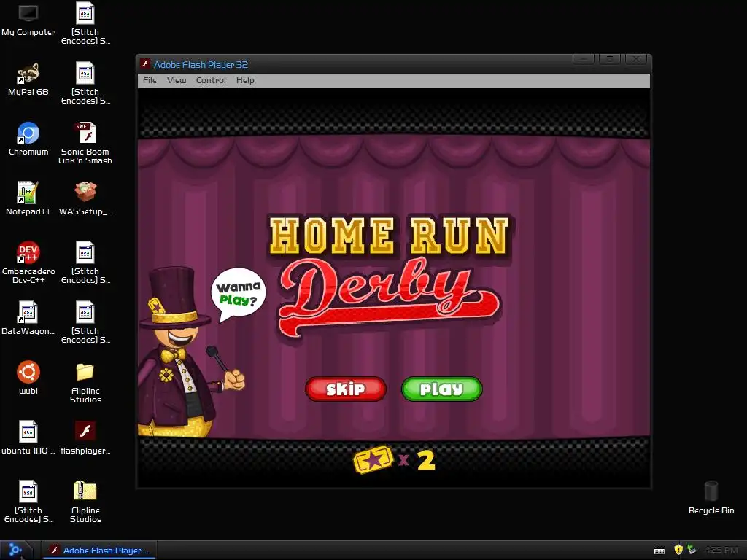The image size is (747, 560).
Task: Click the gold ticket icon in game
Action: (x=373, y=459)
